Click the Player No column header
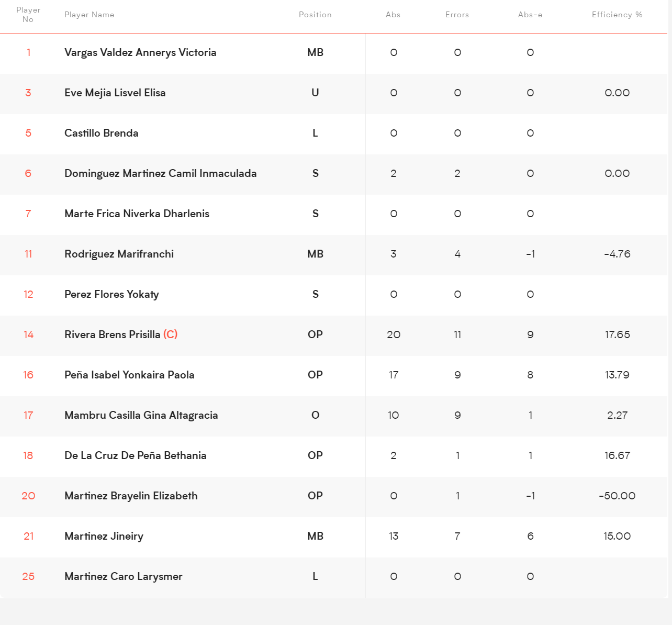Image resolution: width=672 pixels, height=625 pixels. pos(28,15)
